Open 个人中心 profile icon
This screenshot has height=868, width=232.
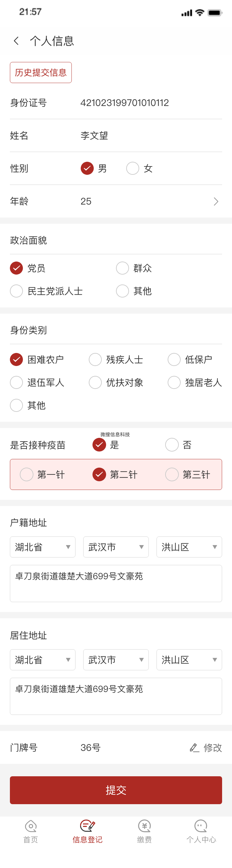[x=201, y=826]
